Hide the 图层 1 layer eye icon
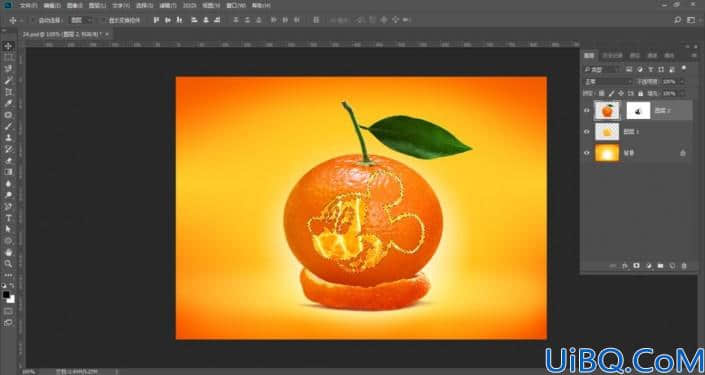 (587, 132)
